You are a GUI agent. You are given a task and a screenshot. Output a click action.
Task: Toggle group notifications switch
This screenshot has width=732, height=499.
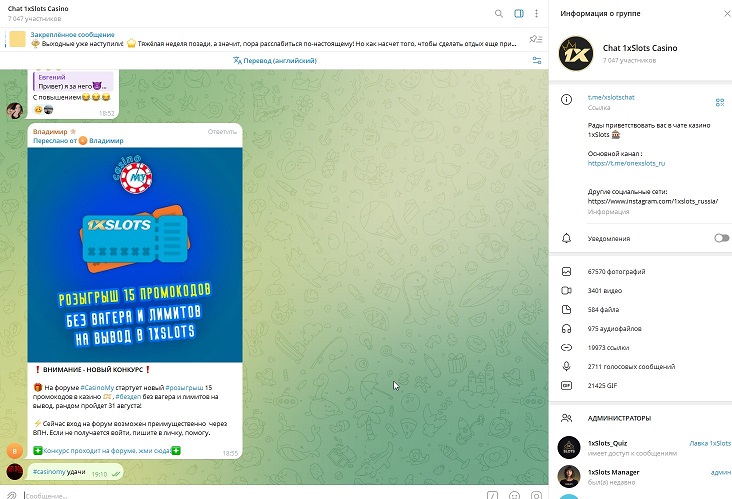pyautogui.click(x=721, y=238)
